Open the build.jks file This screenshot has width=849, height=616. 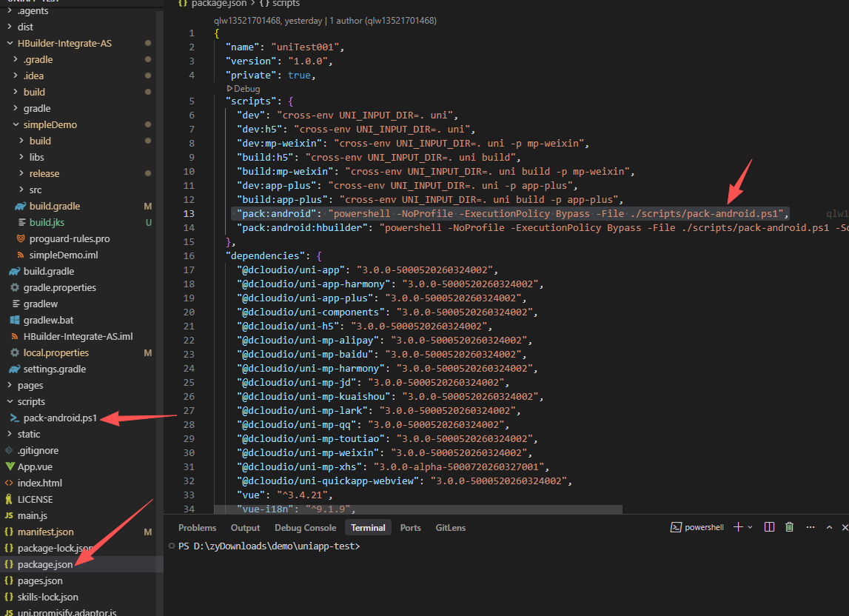coord(81,222)
